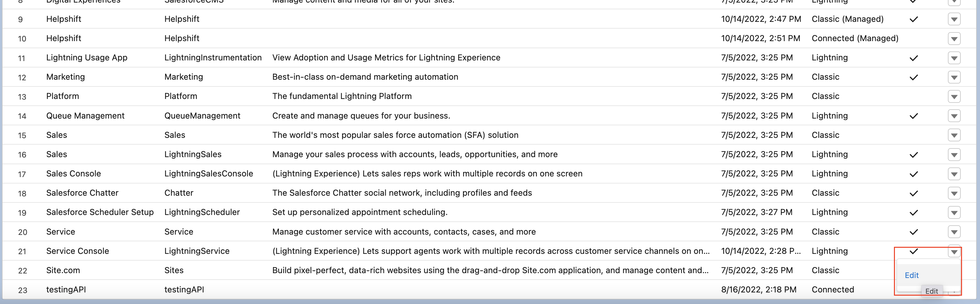Choose Edit from the open row menu
This screenshot has height=304, width=980.
click(x=912, y=275)
